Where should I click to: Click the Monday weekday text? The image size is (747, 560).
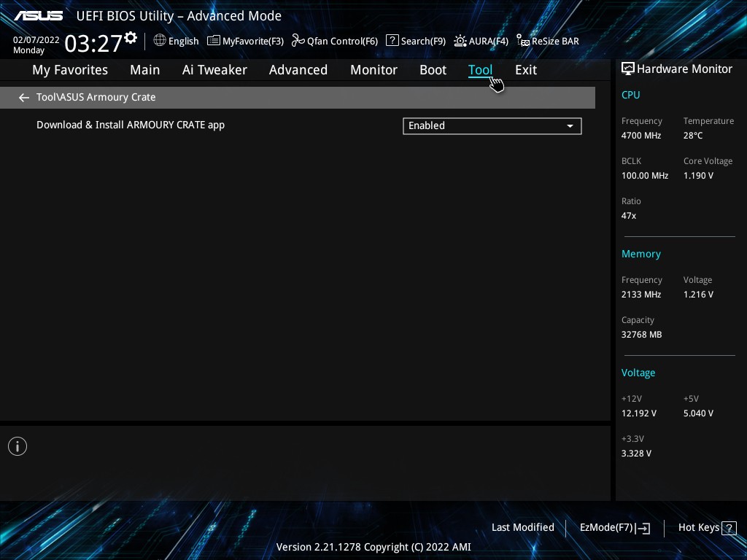(x=28, y=50)
